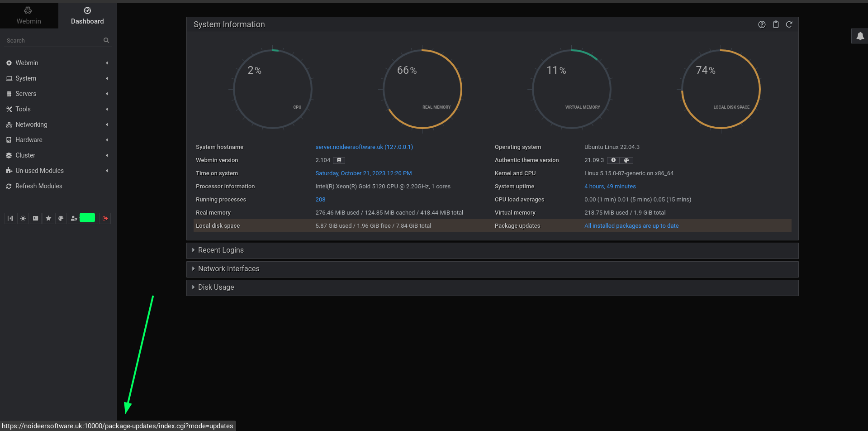This screenshot has width=868, height=431.
Task: Click the search magnifier icon
Action: (x=106, y=40)
